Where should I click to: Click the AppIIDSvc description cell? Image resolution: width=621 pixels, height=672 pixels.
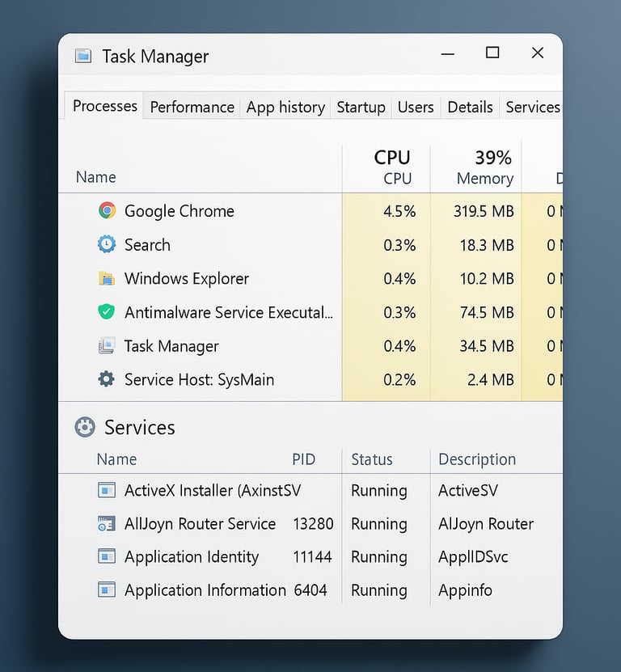(473, 556)
